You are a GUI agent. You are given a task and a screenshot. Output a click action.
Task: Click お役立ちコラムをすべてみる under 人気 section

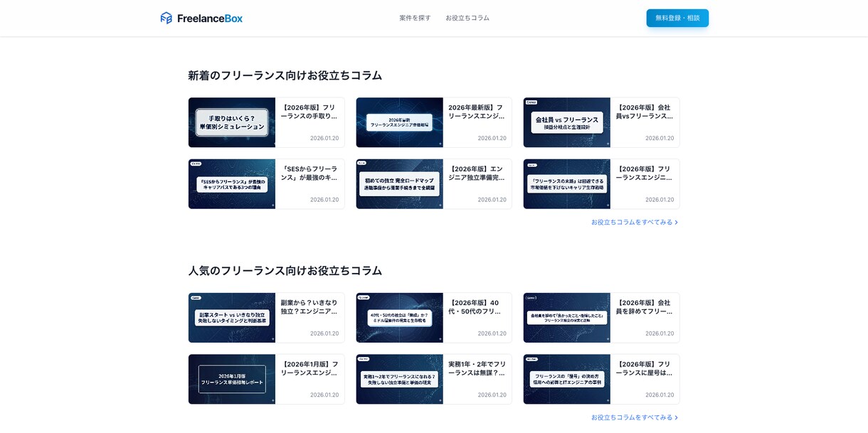(632, 417)
